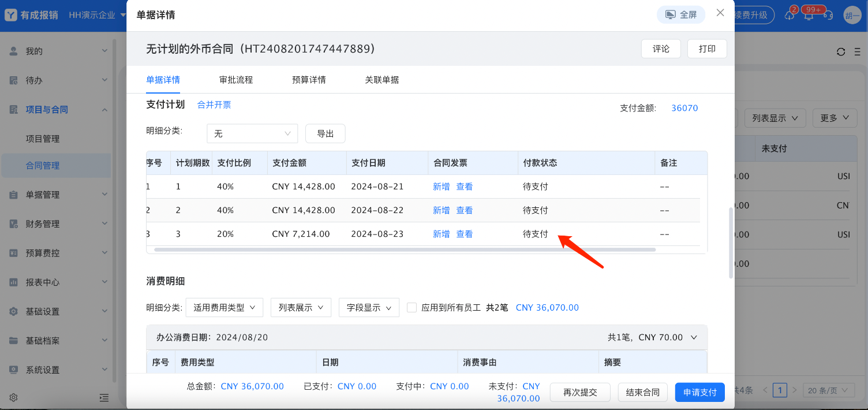
Task: Click the settings gear at sidebar bottom
Action: pos(13,397)
